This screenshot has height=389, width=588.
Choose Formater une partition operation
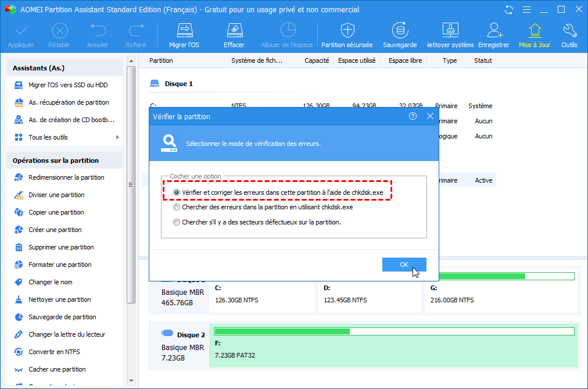tap(53, 265)
